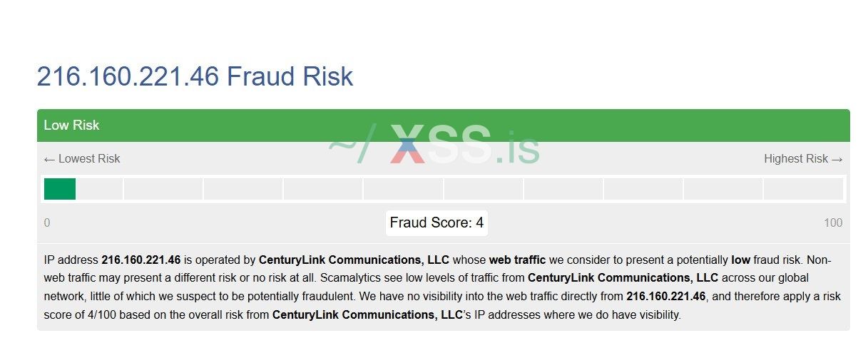Click the last empty segment of the risk bar
The image size is (868, 338).
tap(802, 189)
